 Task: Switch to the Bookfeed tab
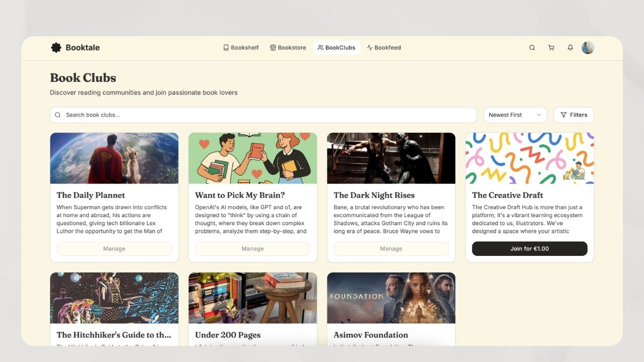384,48
